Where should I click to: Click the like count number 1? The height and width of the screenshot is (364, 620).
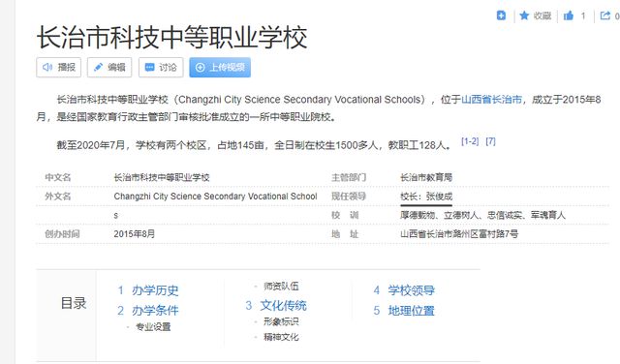(583, 15)
